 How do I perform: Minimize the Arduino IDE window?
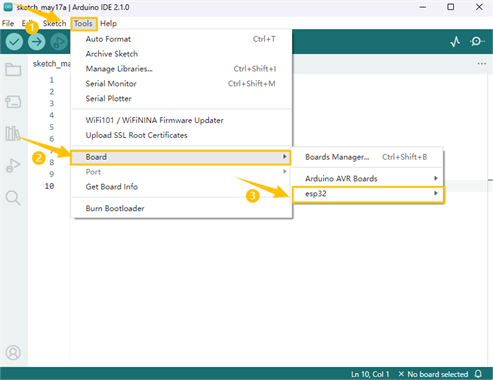pos(423,7)
